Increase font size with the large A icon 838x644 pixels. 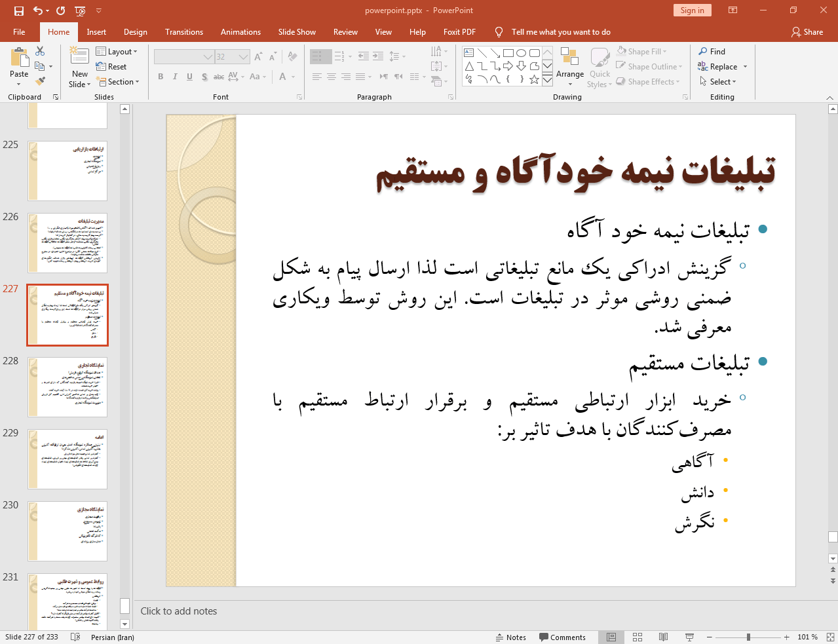[258, 57]
